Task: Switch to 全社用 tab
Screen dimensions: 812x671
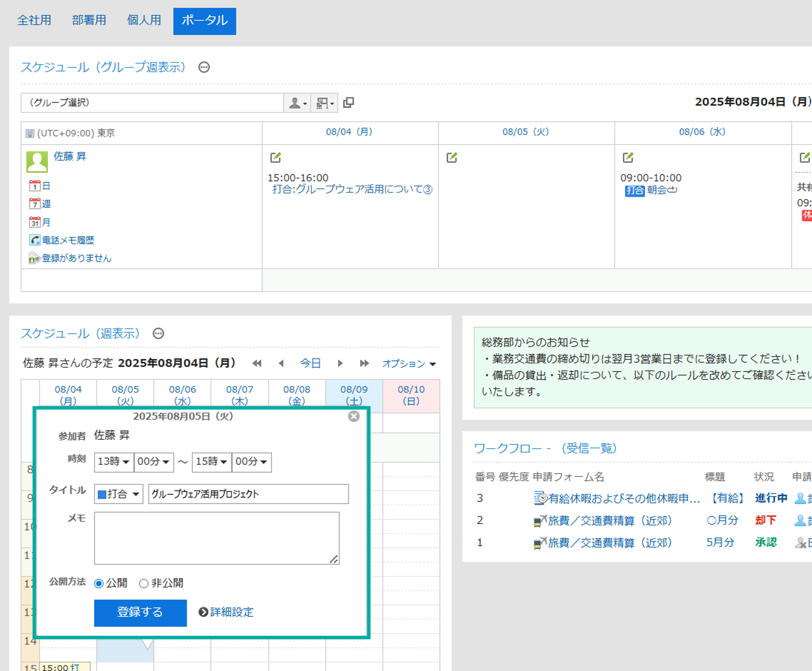Action: [x=34, y=20]
